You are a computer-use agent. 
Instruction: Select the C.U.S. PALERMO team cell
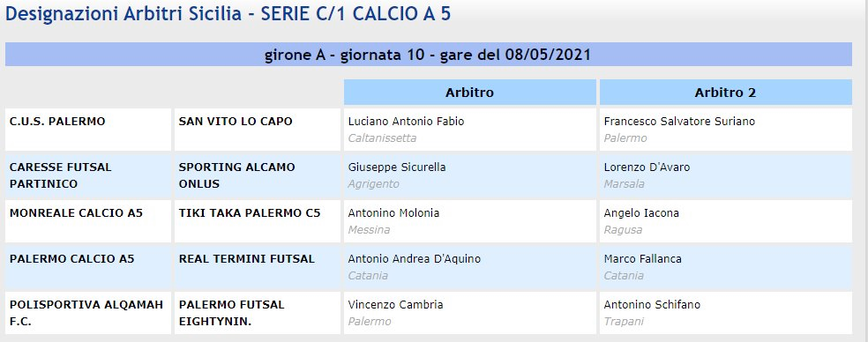88,130
